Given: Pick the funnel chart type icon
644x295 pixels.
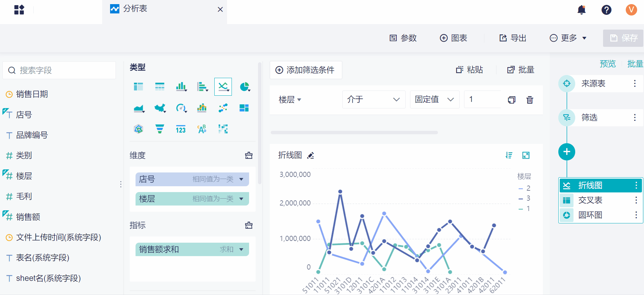Looking at the screenshot, I should (160, 129).
